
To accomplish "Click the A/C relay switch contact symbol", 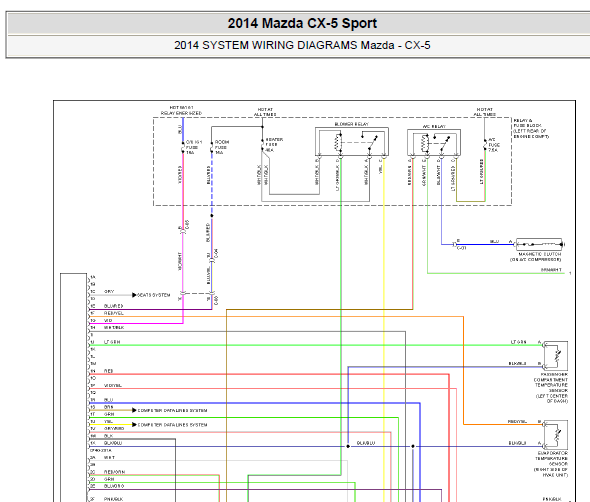I will point(442,143).
